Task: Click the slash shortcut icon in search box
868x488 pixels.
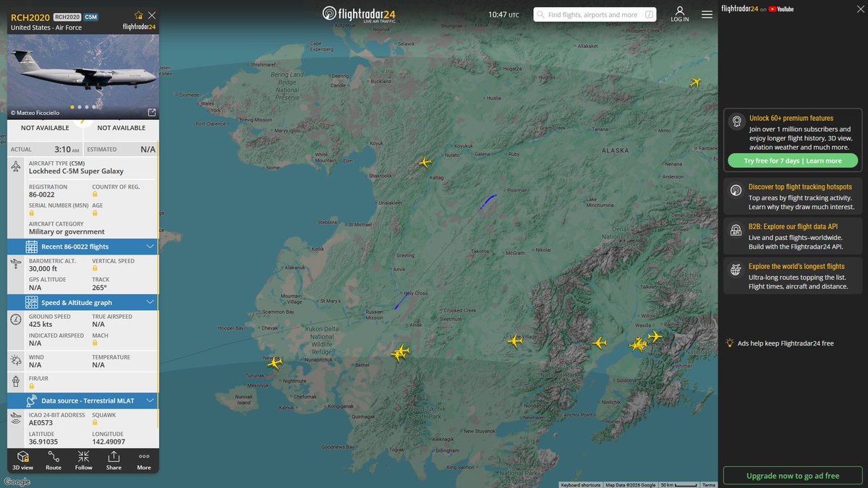Action: point(650,14)
